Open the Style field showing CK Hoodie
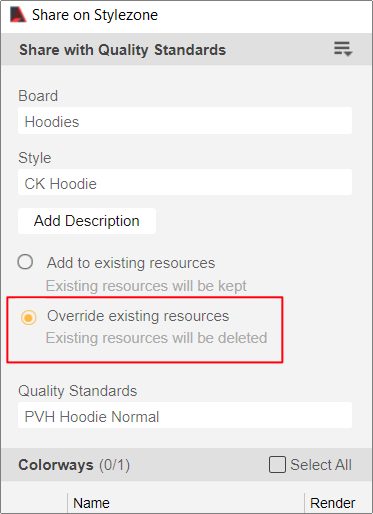This screenshot has width=373, height=514. point(185,183)
